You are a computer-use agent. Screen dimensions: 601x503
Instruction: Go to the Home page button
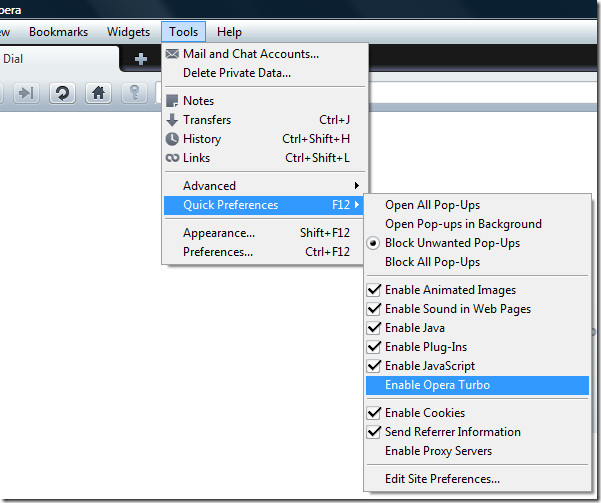pos(98,93)
